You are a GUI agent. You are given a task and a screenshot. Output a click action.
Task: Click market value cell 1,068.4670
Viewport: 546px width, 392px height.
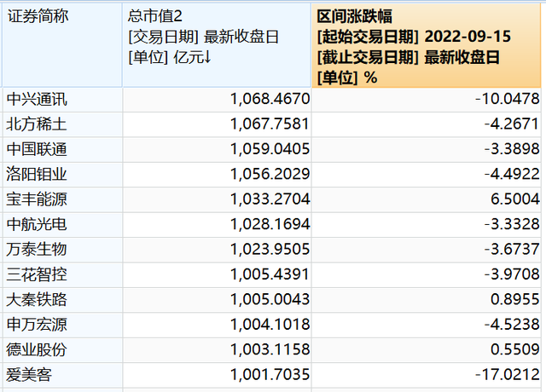(x=217, y=100)
